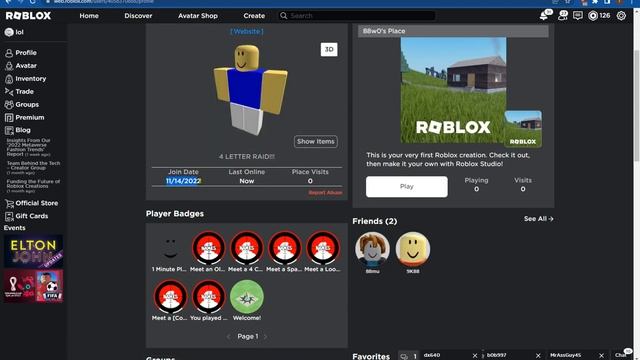Click the Meet a [Co... badge icon
This screenshot has height=360, width=640.
pyautogui.click(x=170, y=296)
